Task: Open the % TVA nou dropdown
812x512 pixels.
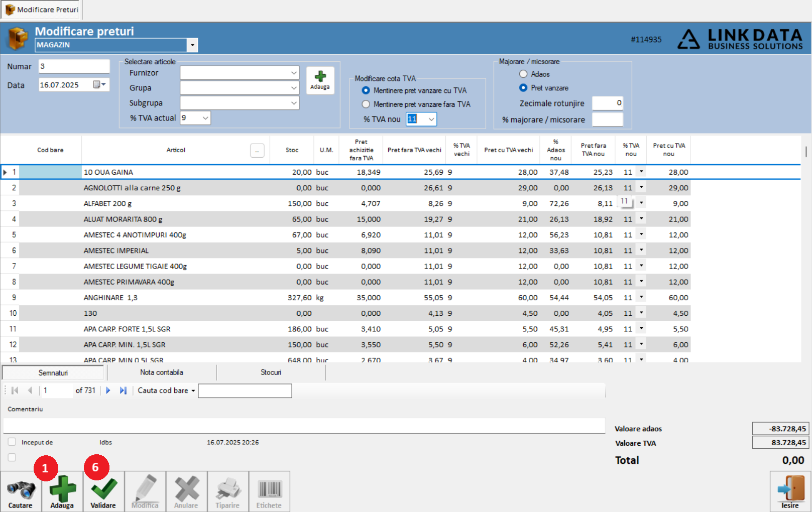Action: click(431, 119)
